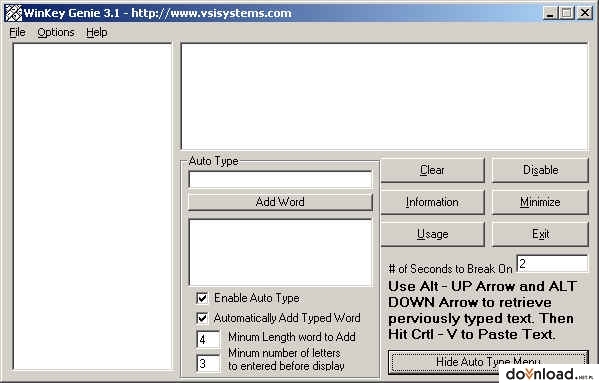Screen dimensions: 599x383
Task: Open the Information button
Action: (x=432, y=202)
